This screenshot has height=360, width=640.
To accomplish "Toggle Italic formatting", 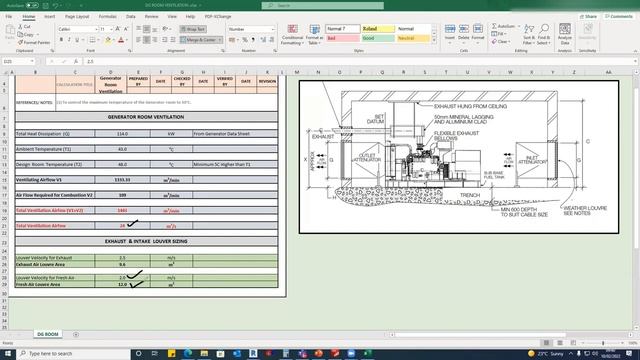I will click(x=69, y=40).
